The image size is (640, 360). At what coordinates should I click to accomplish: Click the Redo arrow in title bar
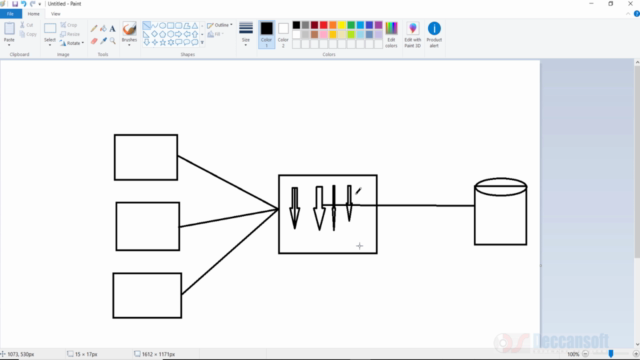(32, 4)
